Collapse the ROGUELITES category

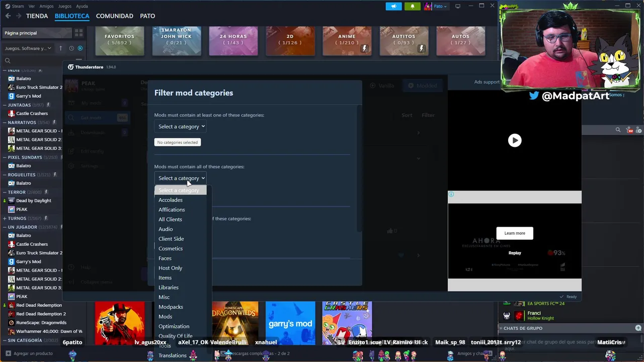4,174
